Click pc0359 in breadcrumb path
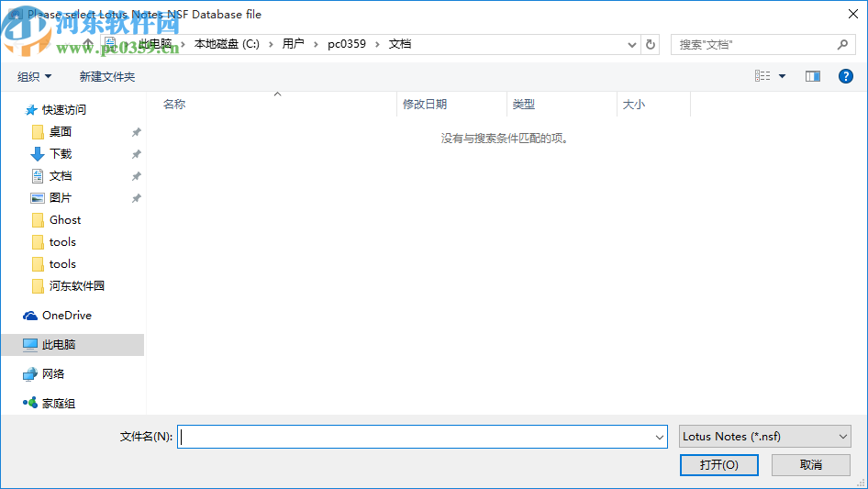Screen dimensions: 868x489 click(347, 44)
